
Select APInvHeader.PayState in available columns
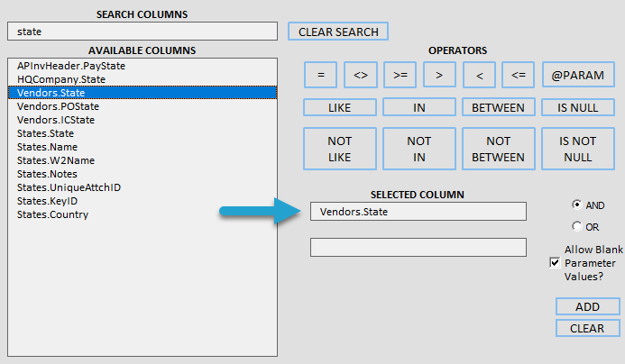point(142,66)
